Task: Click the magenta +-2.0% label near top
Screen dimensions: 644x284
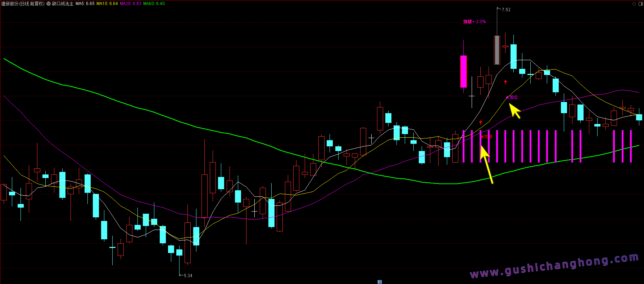Action: pos(475,22)
